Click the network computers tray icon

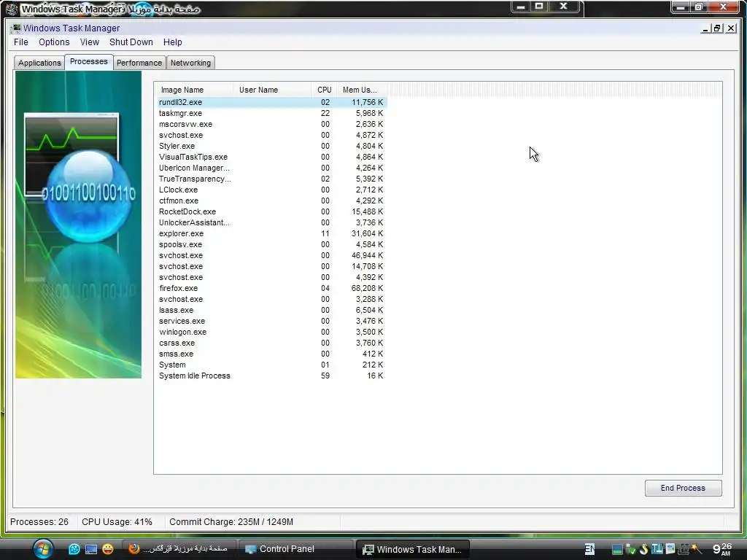tap(684, 550)
